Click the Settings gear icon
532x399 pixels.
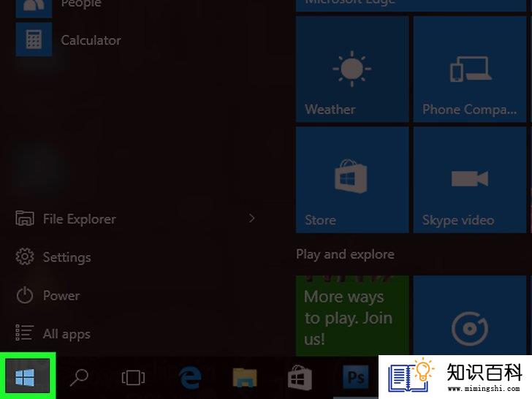(x=24, y=256)
